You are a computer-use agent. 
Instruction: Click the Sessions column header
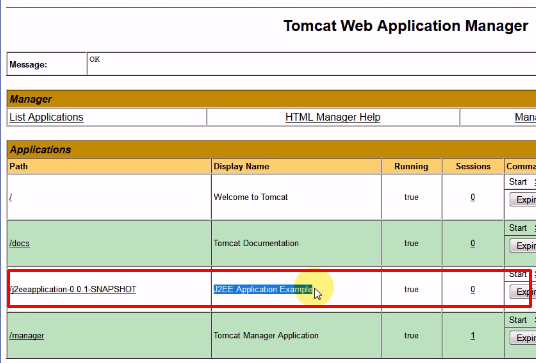click(x=473, y=166)
